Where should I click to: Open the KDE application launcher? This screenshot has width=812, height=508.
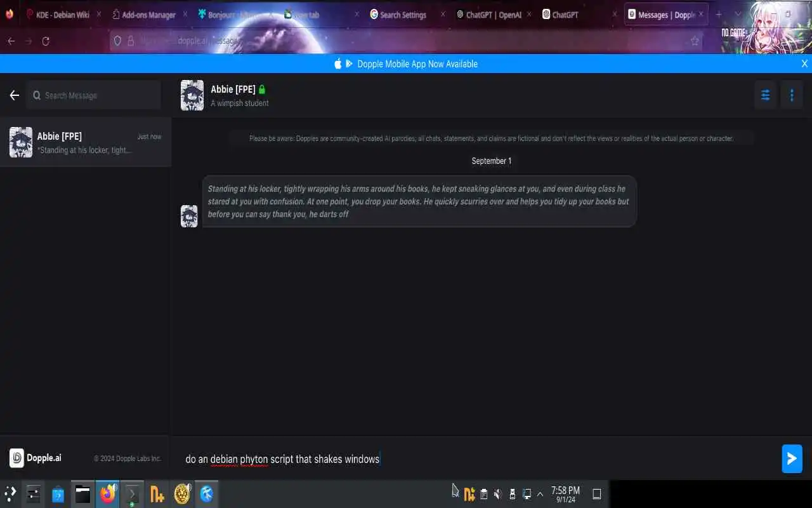(11, 493)
